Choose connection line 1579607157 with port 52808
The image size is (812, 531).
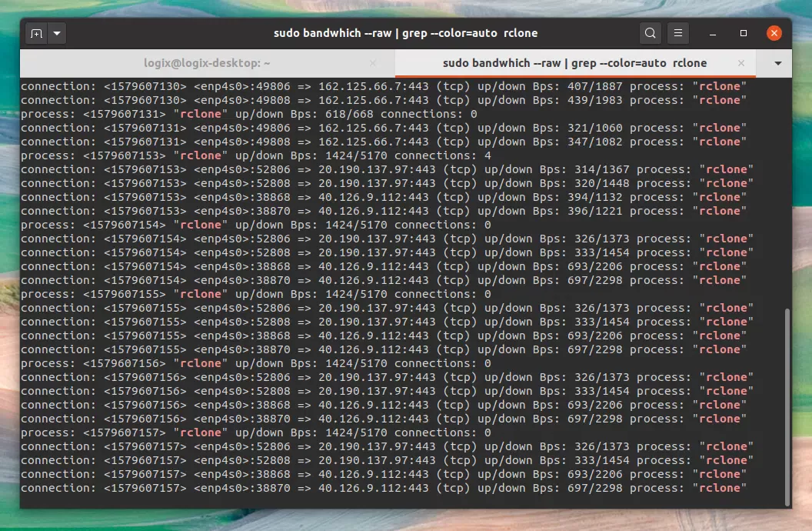point(387,460)
